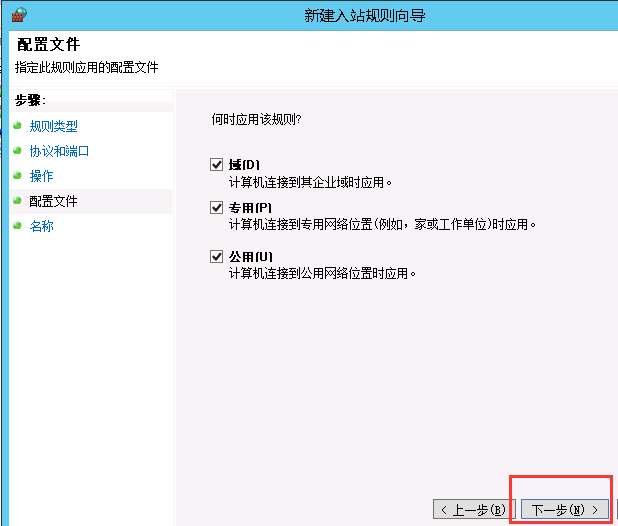Click the description 计算机连接到公用网络位置时应用
Viewport: 618px width, 526px height.
(x=322, y=273)
